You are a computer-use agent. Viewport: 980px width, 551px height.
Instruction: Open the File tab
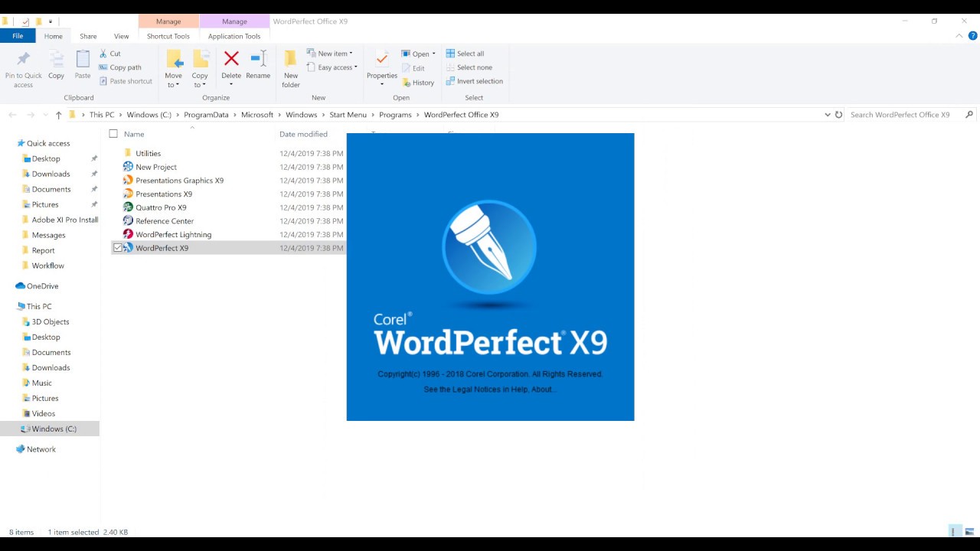tap(18, 36)
